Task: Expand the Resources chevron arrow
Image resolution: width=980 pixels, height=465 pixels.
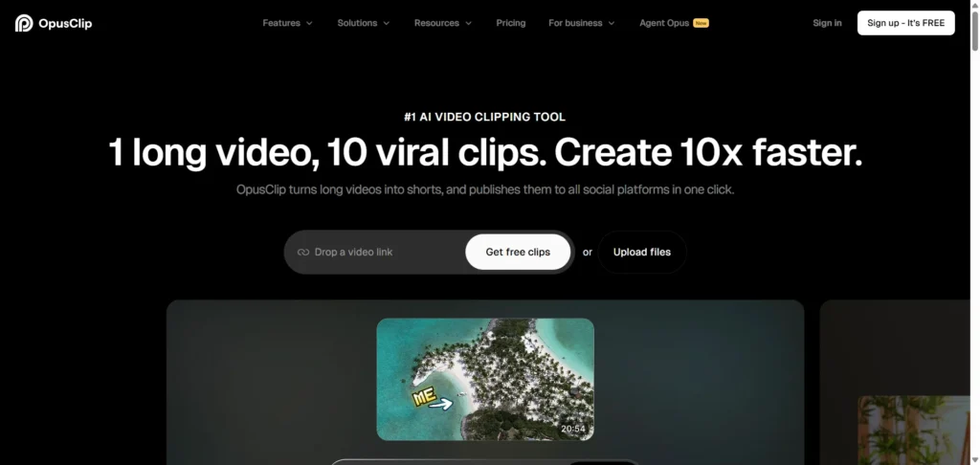Action: click(468, 23)
